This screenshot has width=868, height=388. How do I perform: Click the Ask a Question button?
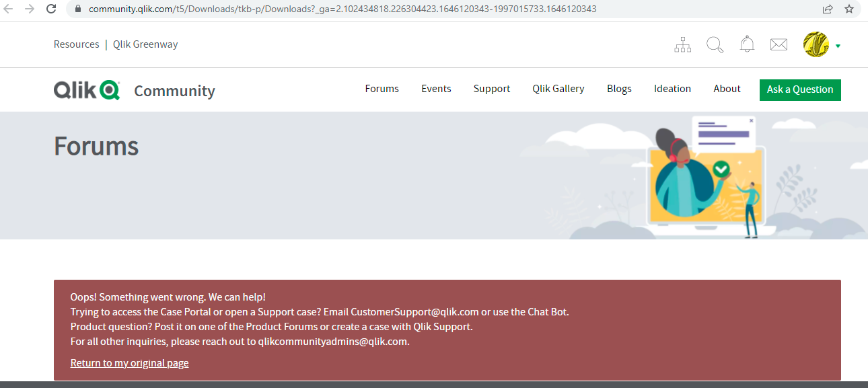800,89
